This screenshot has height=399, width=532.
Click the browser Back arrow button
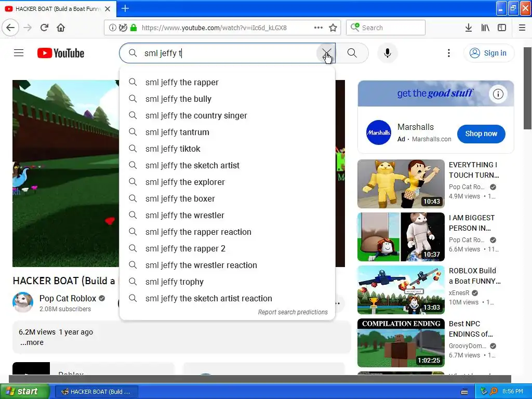[10, 28]
